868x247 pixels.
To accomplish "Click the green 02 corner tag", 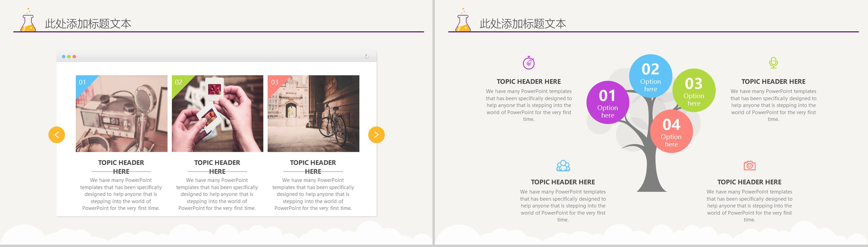I will point(180,83).
